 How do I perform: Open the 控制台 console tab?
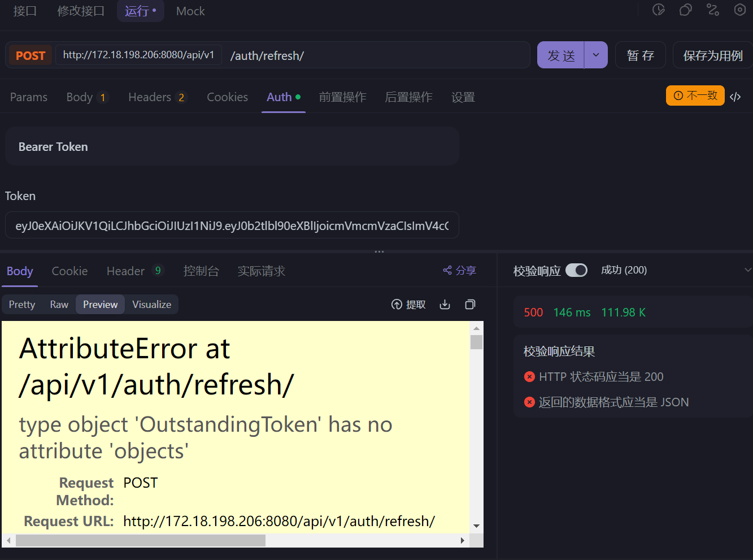[x=201, y=271]
